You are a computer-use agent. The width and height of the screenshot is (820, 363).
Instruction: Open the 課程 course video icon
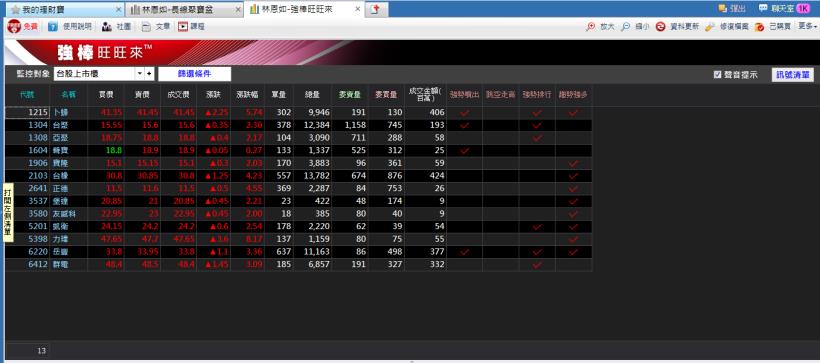[x=183, y=27]
